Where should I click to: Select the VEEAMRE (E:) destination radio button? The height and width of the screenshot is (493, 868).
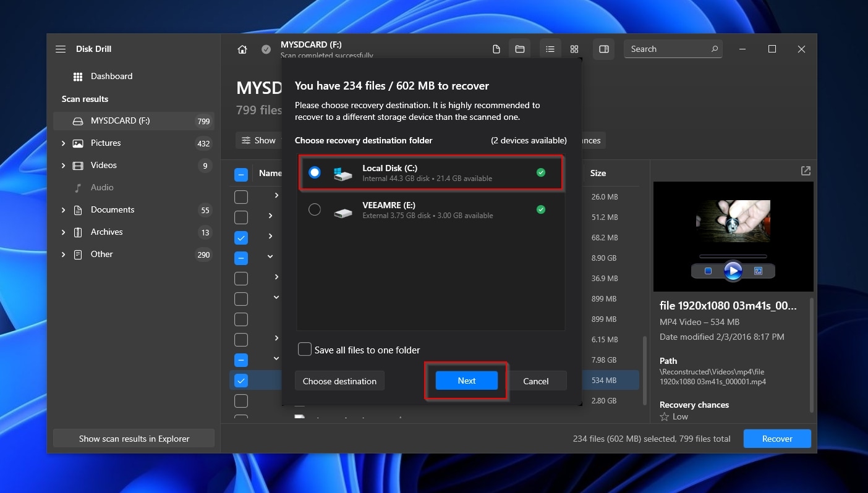[x=315, y=209]
